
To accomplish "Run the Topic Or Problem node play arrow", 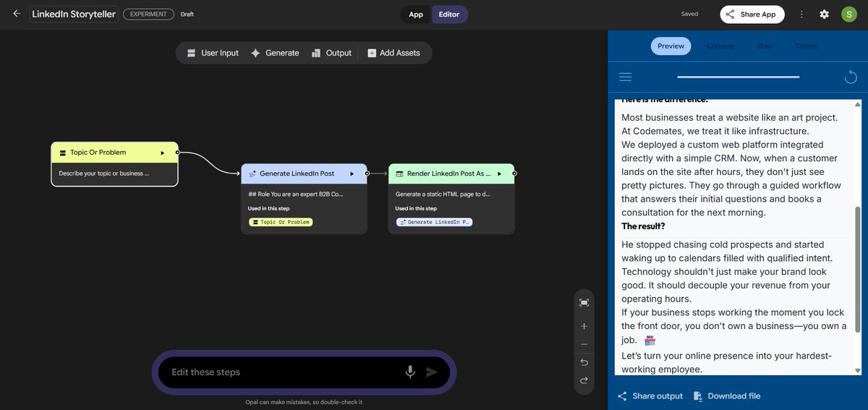I will click(162, 153).
